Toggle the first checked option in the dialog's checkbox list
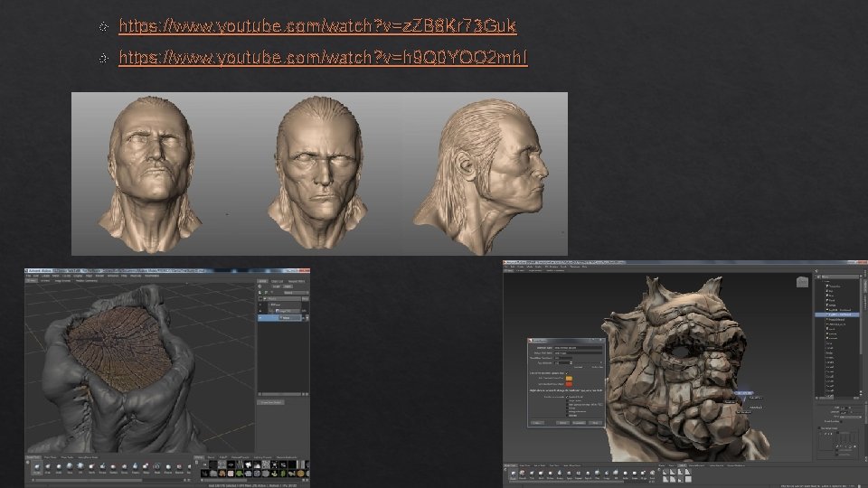This screenshot has width=868, height=488. [566, 396]
